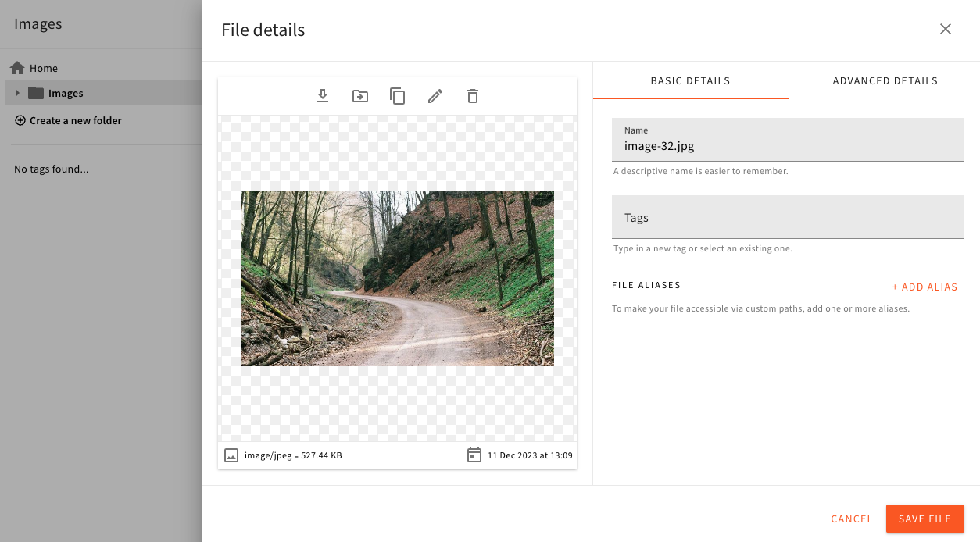This screenshot has height=542, width=980.
Task: Select the Images folder in sidebar
Action: tap(66, 94)
